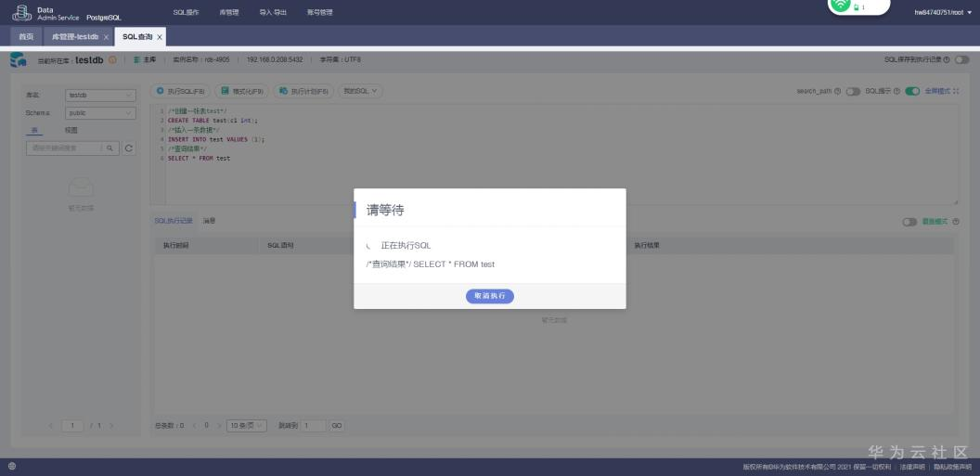Viewport: 980px width, 476px height.
Task: Toggle the 覆盖模式 switch
Action: tap(909, 222)
